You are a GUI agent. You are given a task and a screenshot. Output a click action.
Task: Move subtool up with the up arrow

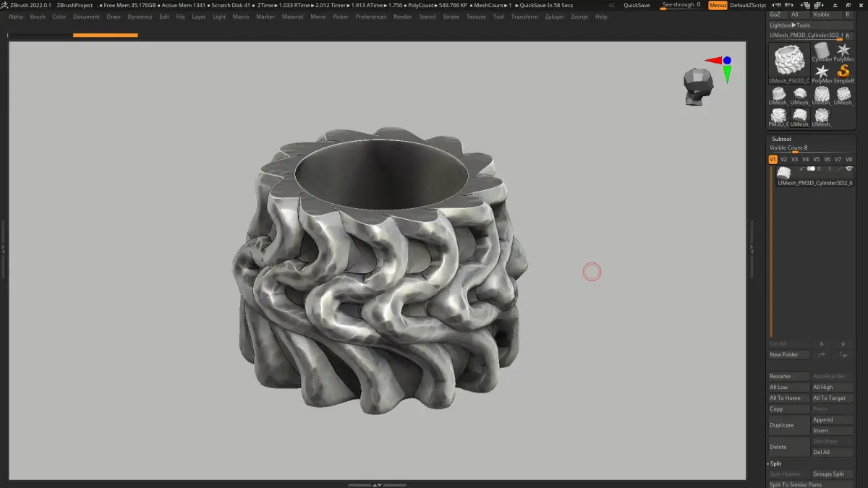pos(821,343)
